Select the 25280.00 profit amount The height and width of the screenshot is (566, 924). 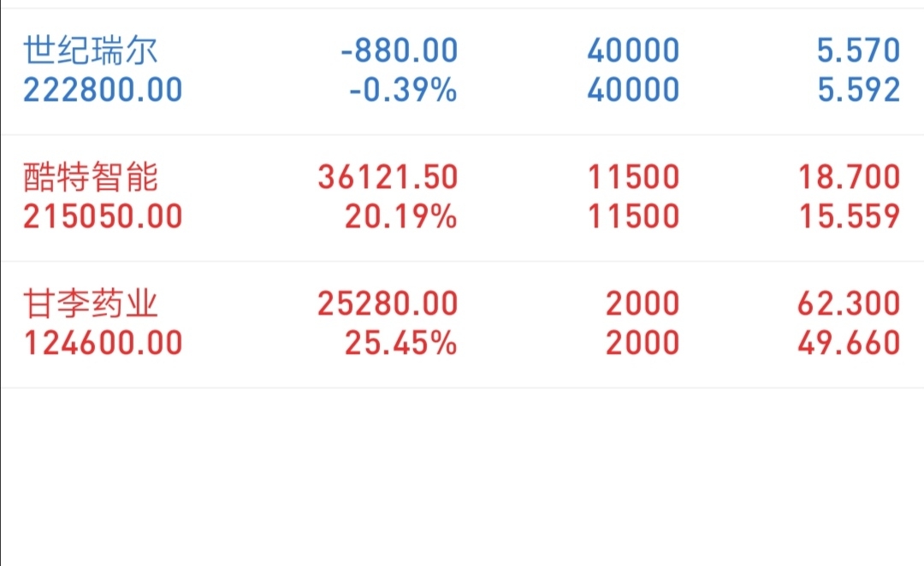pos(388,304)
